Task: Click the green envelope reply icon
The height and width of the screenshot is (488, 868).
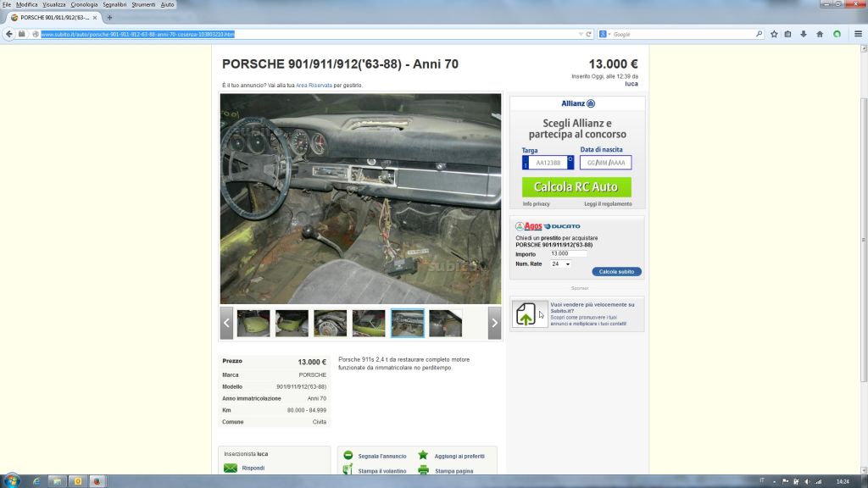Action: pos(231,468)
